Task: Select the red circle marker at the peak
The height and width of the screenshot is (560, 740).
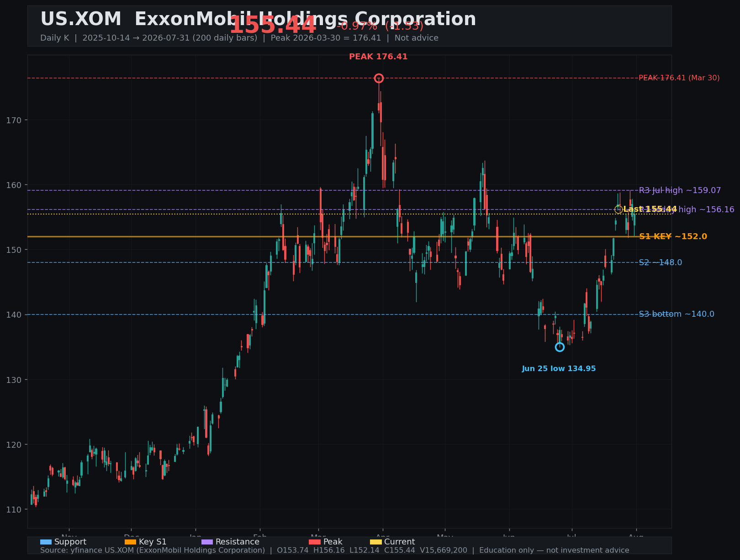Action: point(379,79)
